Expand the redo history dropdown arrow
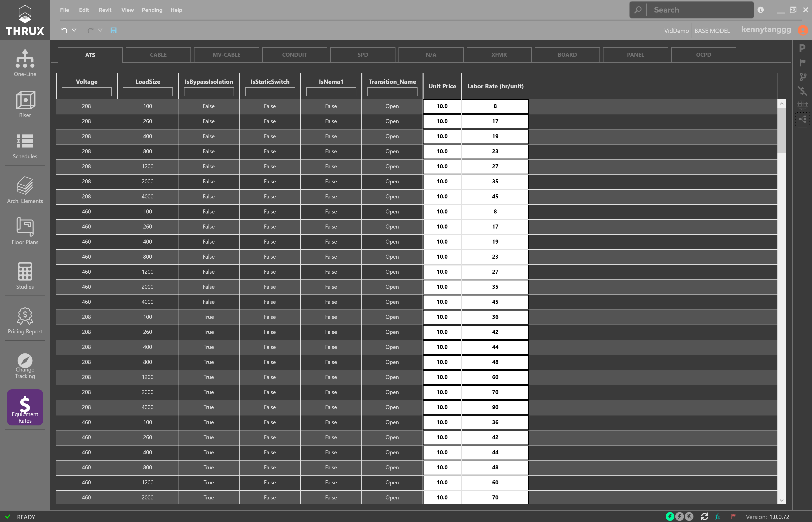The width and height of the screenshot is (812, 522). 100,30
